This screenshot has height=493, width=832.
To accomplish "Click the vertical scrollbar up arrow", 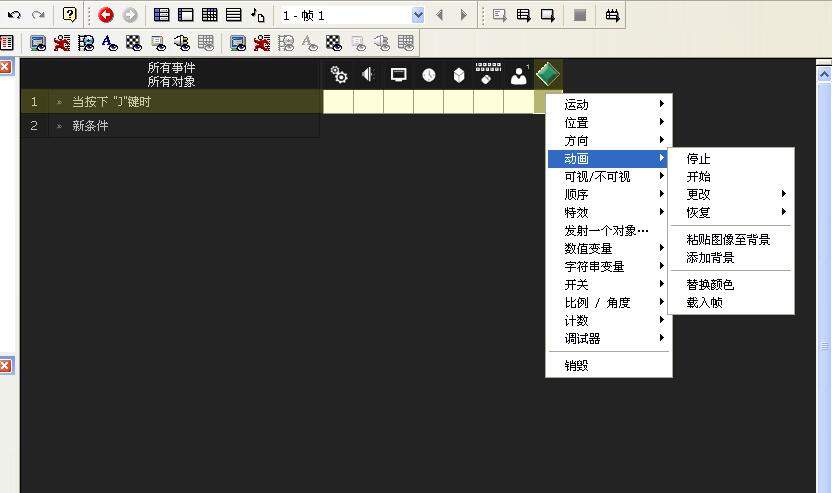I will [824, 74].
